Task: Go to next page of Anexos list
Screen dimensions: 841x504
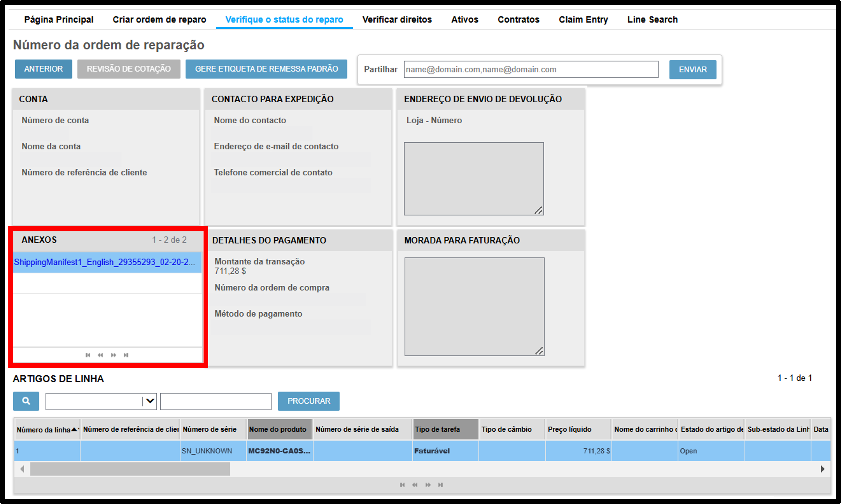Action: click(x=114, y=355)
